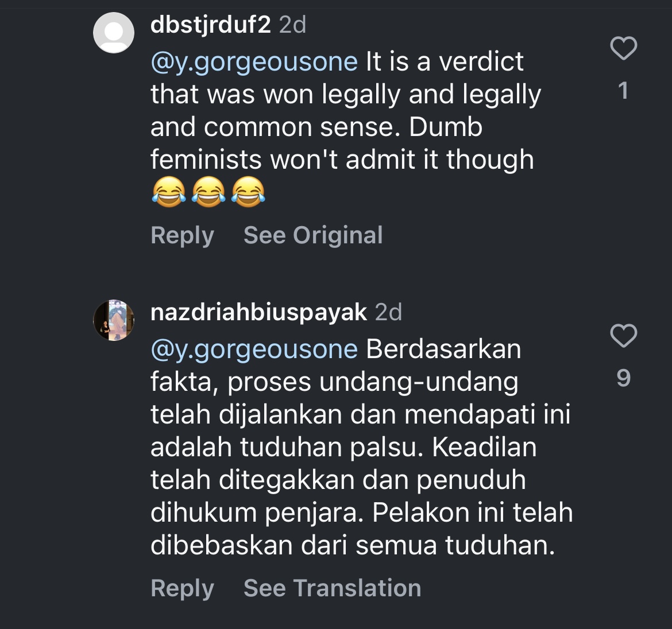Like the dbstjrduf2 comment with heart icon

point(624,48)
